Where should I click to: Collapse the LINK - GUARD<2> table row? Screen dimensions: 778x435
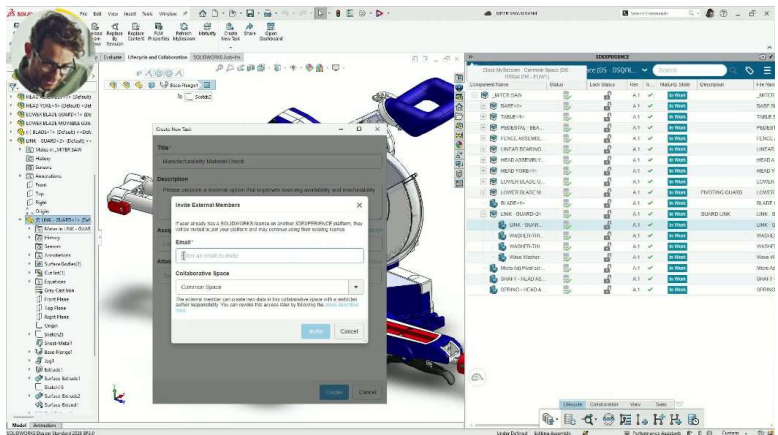483,214
